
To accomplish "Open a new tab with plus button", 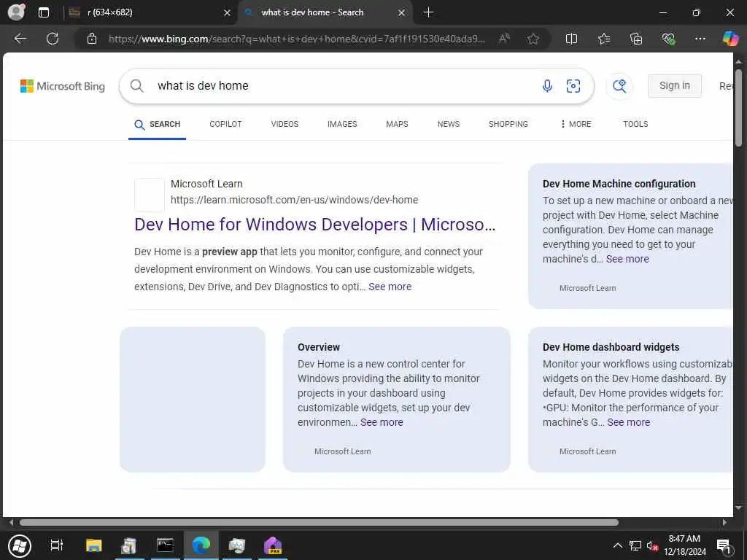I will click(x=428, y=12).
